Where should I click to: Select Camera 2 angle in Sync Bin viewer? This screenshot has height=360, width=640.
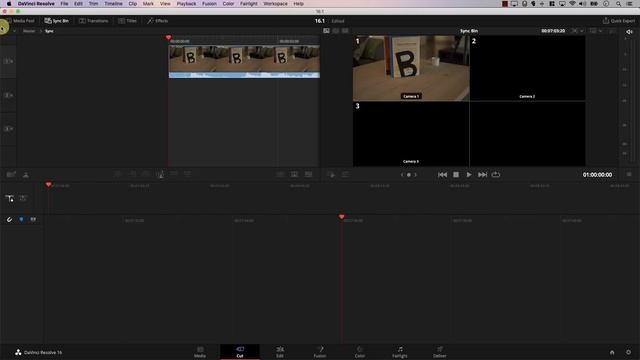[x=527, y=68]
